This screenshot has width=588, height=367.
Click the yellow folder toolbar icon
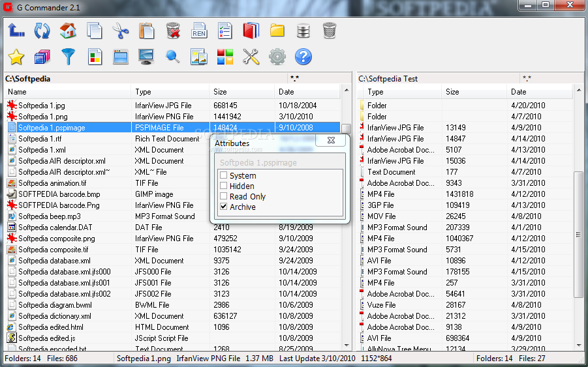[277, 31]
